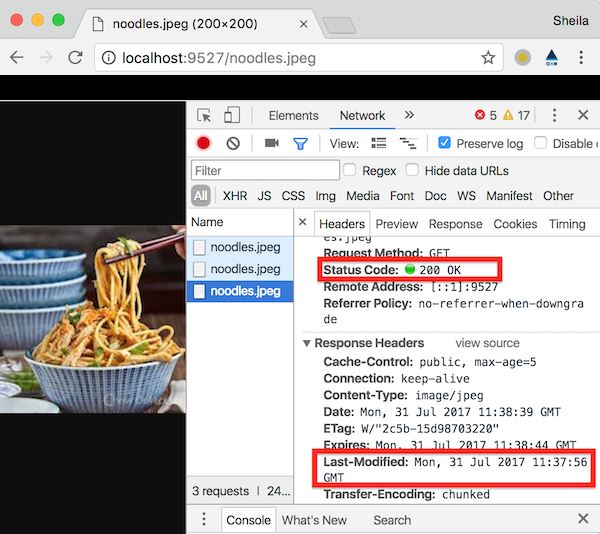Image resolution: width=600 pixels, height=534 pixels.
Task: Switch to the Console drawer tab
Action: [248, 520]
